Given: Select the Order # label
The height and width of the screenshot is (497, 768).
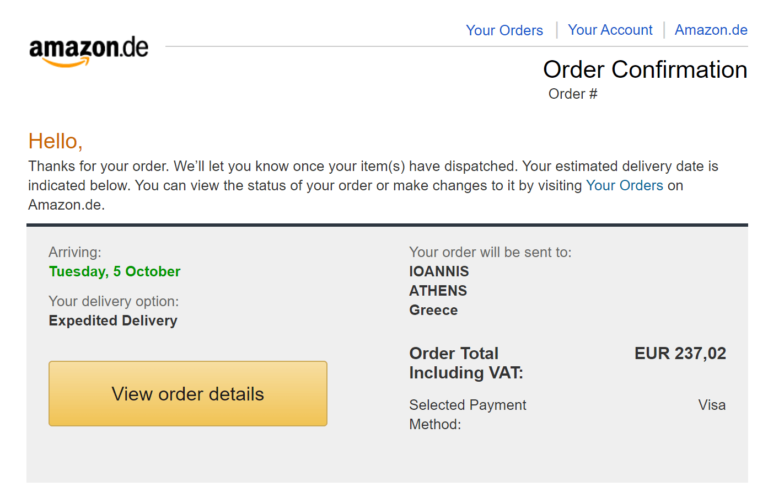Looking at the screenshot, I should point(573,94).
